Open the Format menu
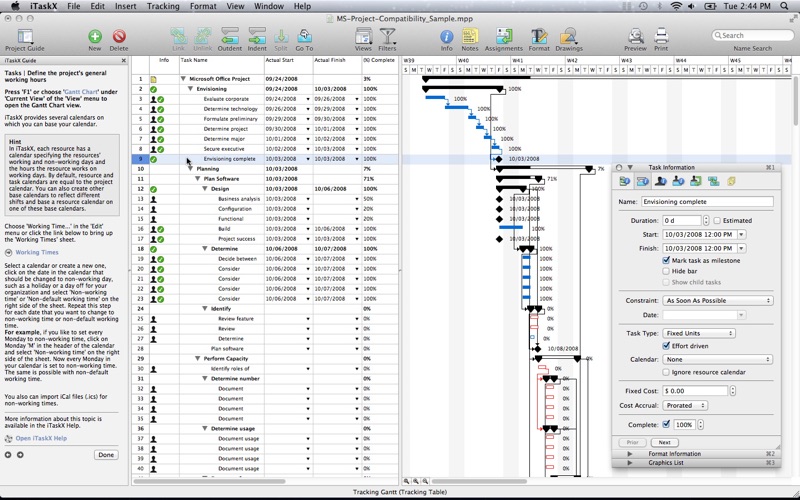Screen dimensions: 800x500 [203, 6]
